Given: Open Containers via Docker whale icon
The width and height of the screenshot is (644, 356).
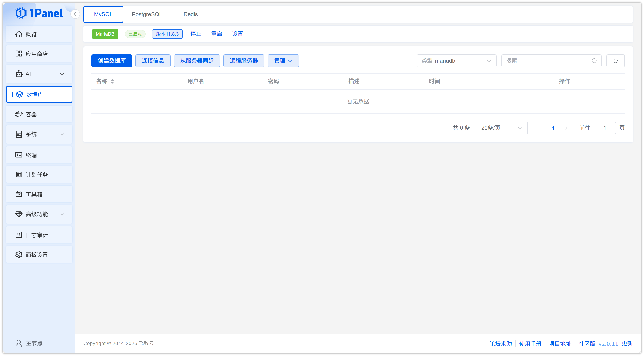Looking at the screenshot, I should pyautogui.click(x=19, y=114).
